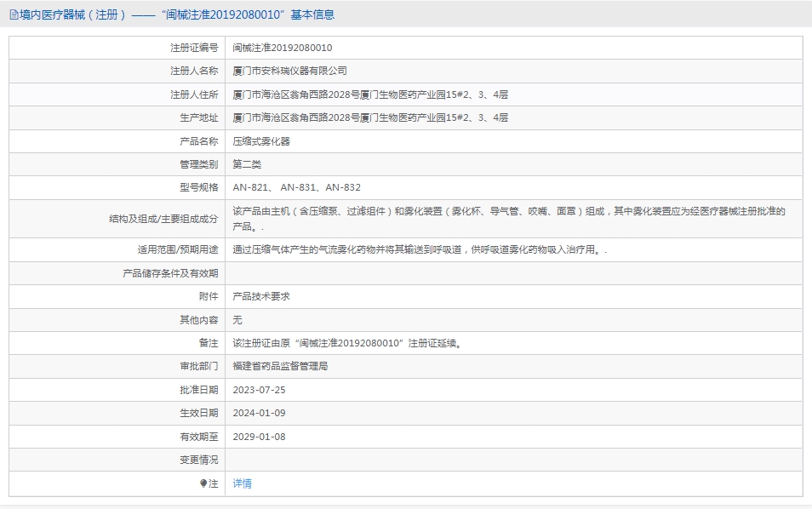Select registrant name 厦门市安科瑞仪器有限公司

tap(289, 71)
